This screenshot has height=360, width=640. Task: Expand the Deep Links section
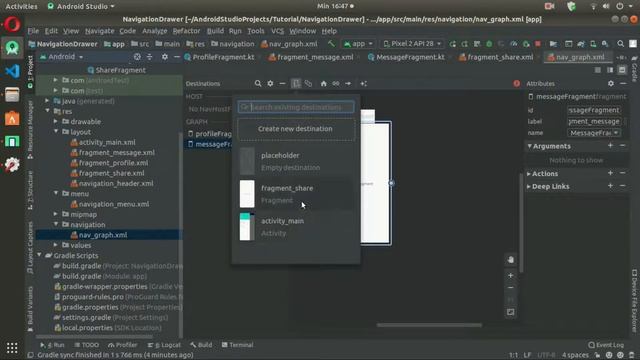coord(529,187)
